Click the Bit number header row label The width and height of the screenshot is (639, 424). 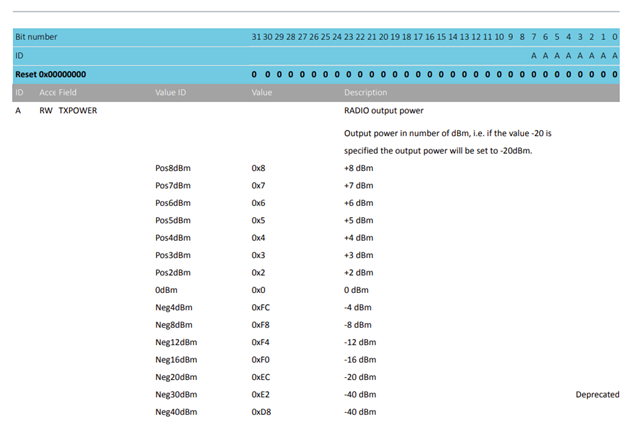click(x=36, y=37)
